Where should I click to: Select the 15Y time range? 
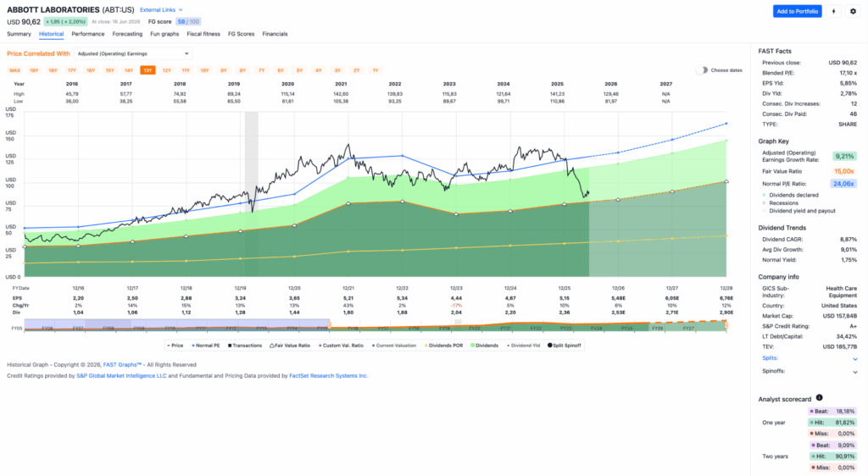109,70
